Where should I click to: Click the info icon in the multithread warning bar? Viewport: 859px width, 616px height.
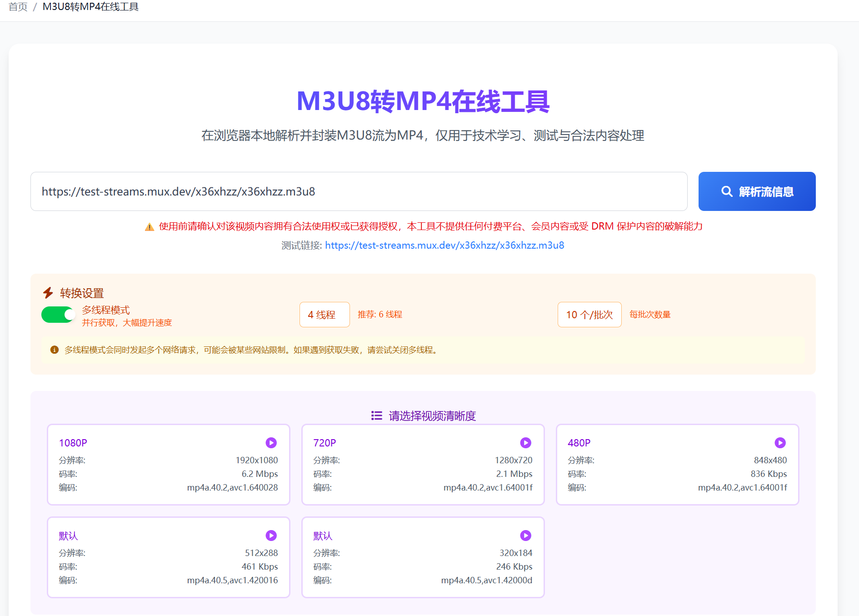point(54,350)
